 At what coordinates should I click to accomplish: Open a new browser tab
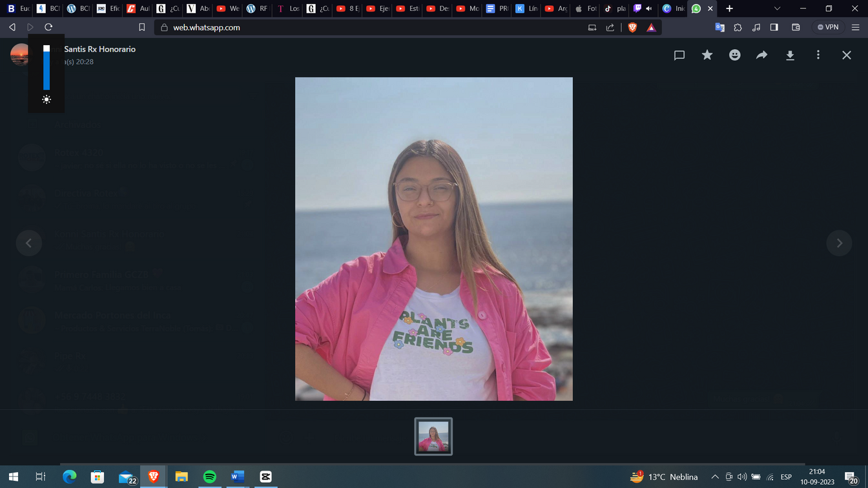[x=729, y=8]
